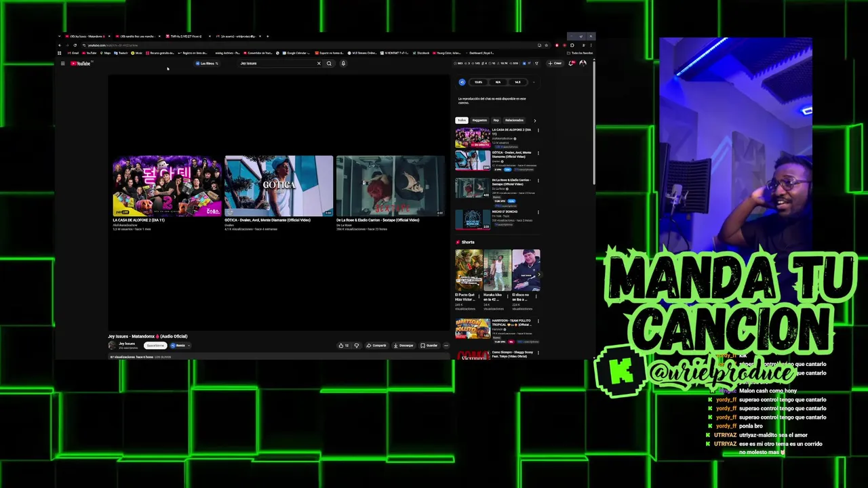Open the Todos los favoritos bookmarks folder
Viewport: 868px width, 488px height.
(580, 53)
